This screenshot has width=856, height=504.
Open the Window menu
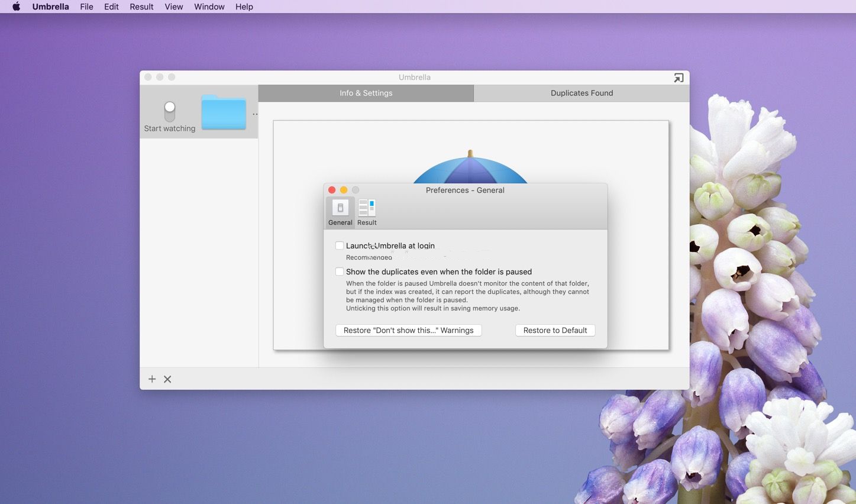209,7
